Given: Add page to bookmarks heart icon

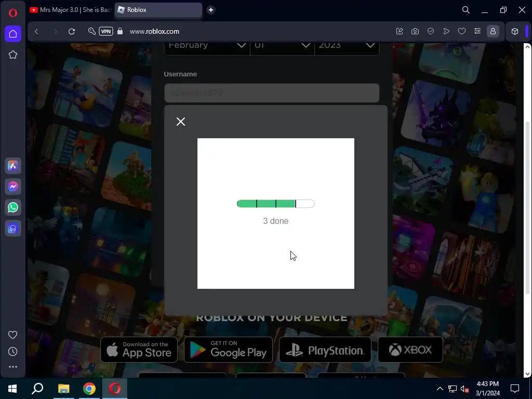Looking at the screenshot, I should pyautogui.click(x=462, y=31).
